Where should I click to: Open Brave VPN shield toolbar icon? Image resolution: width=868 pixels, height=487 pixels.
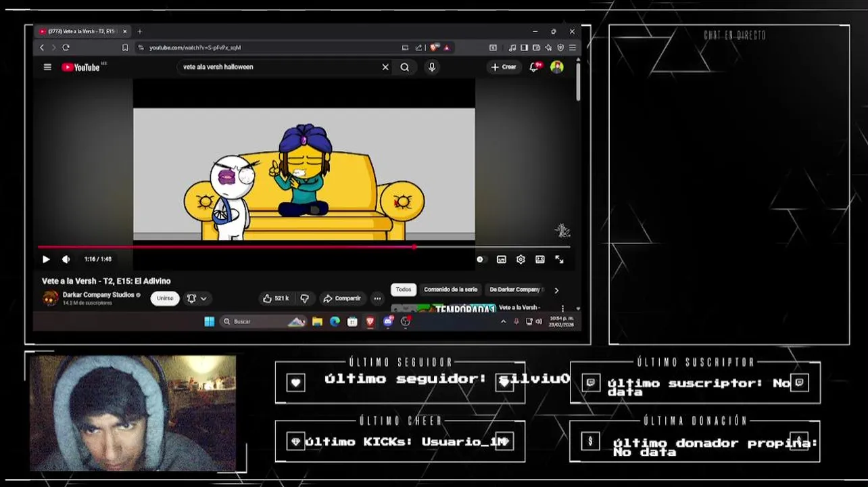[x=560, y=47]
